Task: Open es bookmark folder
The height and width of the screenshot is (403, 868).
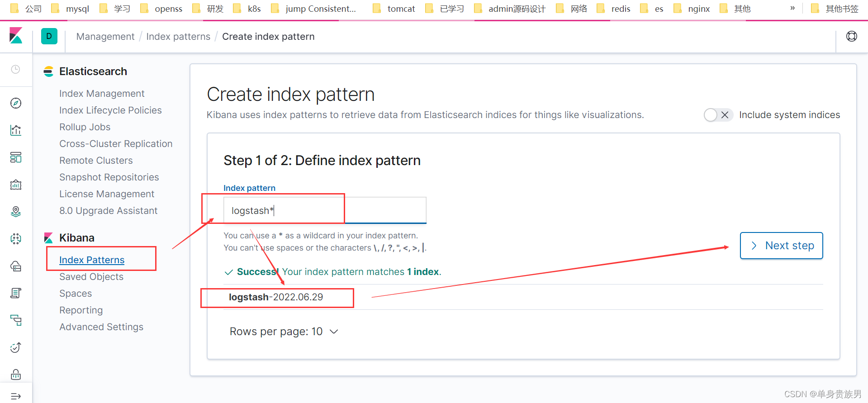Action: pyautogui.click(x=652, y=9)
